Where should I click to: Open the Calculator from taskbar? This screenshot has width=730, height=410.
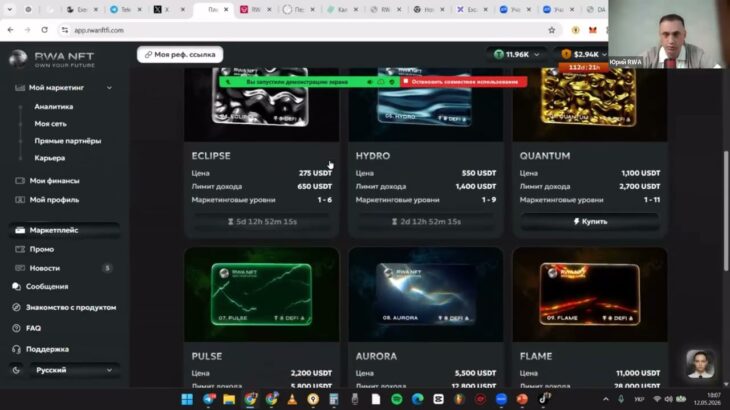pyautogui.click(x=334, y=399)
